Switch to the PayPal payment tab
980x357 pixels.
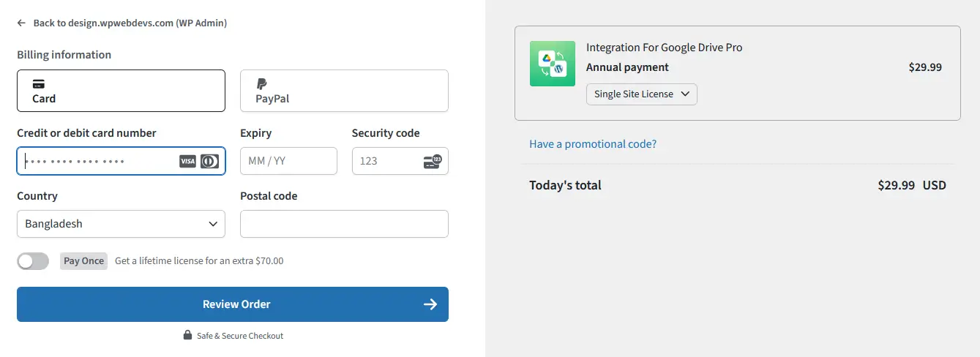tap(344, 91)
